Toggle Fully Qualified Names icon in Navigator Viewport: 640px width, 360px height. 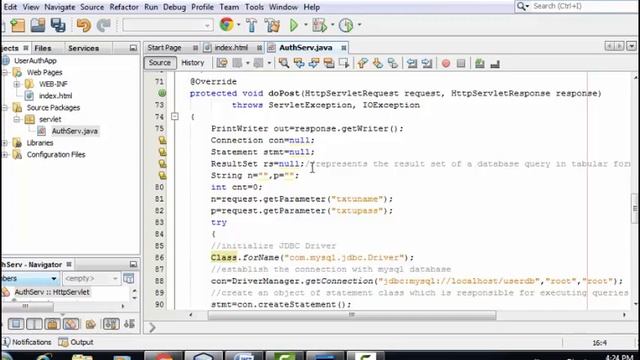91,324
